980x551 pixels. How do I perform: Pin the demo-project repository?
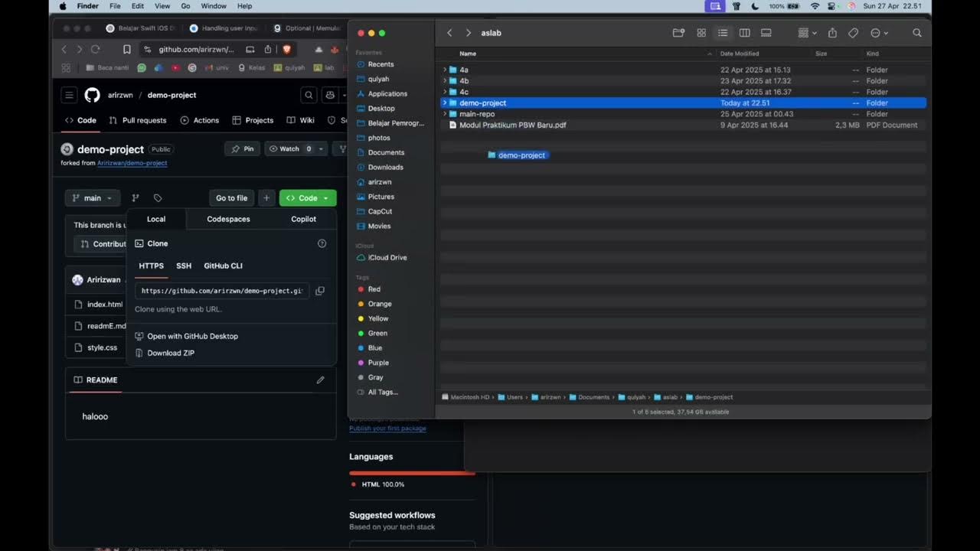tap(243, 149)
